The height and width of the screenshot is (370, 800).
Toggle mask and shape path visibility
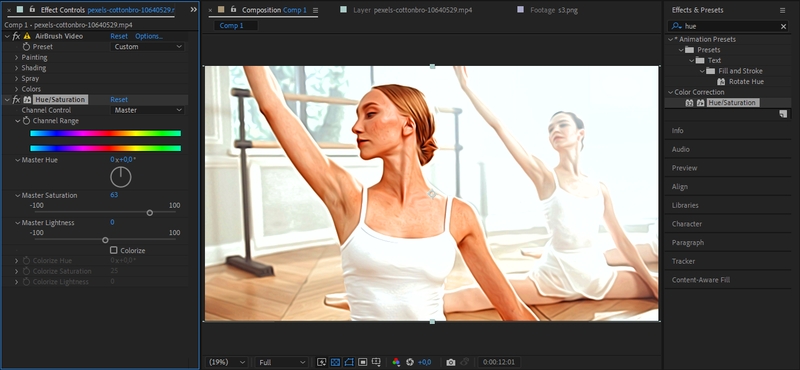[349, 362]
